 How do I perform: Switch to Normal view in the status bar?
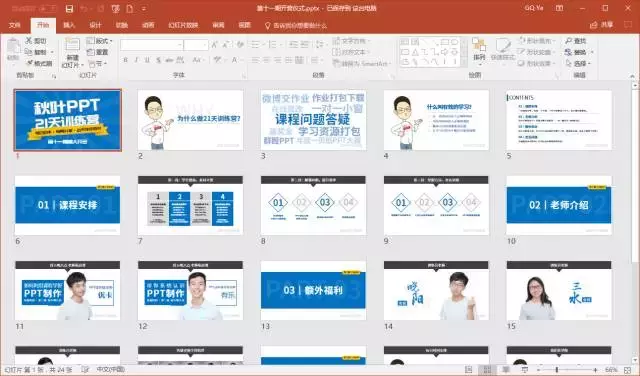(x=469, y=370)
